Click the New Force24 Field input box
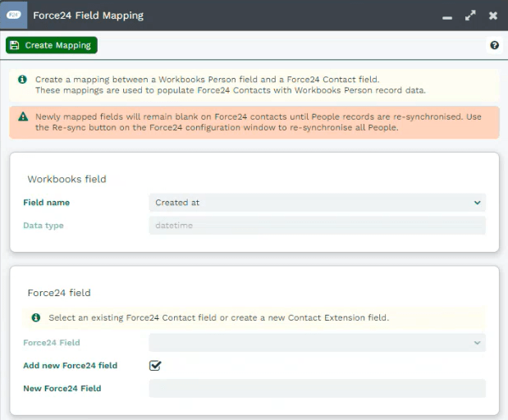The height and width of the screenshot is (420, 508). point(317,388)
